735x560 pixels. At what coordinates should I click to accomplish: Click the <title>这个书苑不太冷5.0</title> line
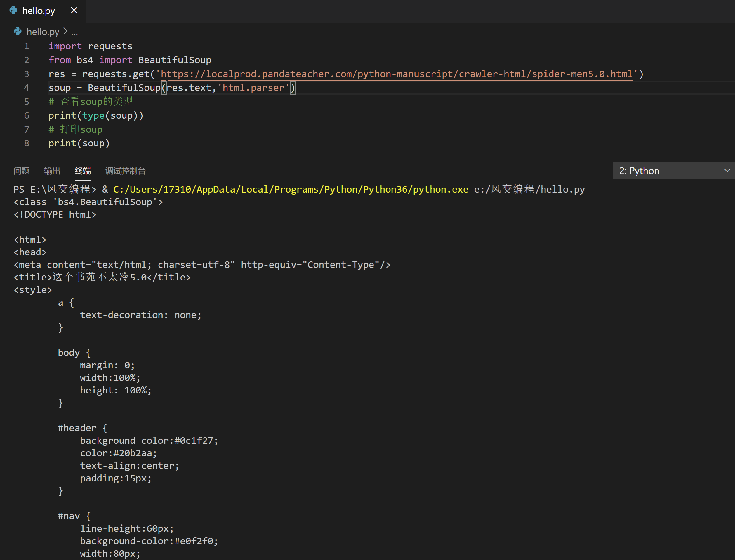click(x=102, y=277)
